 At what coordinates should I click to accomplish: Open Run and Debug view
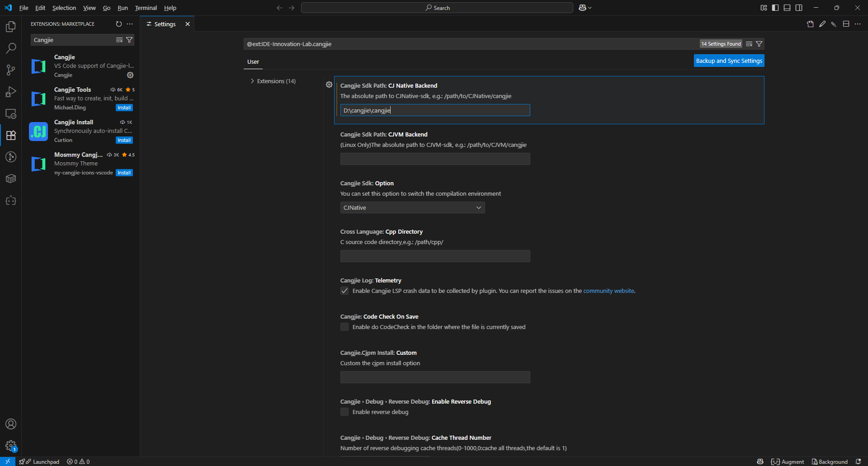pos(11,92)
